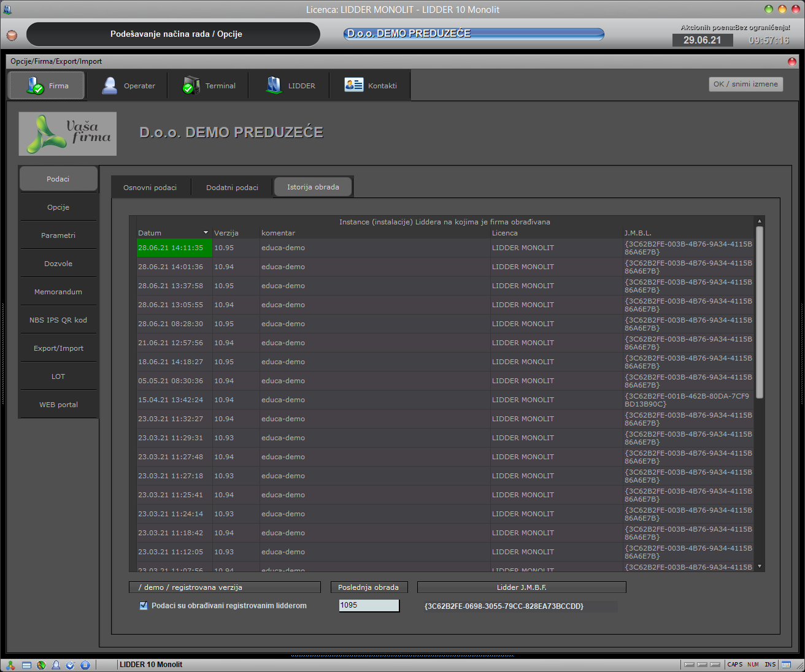Select the row dated 28.06.21 14:01:36

click(445, 267)
